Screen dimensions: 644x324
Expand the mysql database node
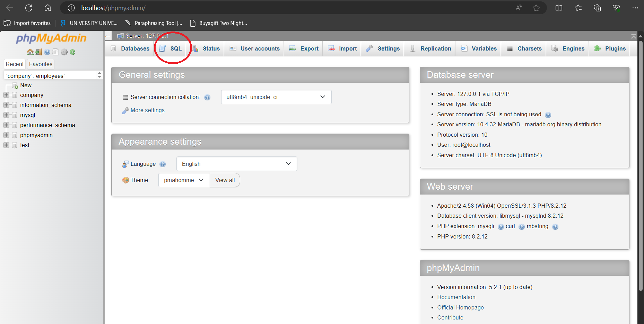point(6,115)
